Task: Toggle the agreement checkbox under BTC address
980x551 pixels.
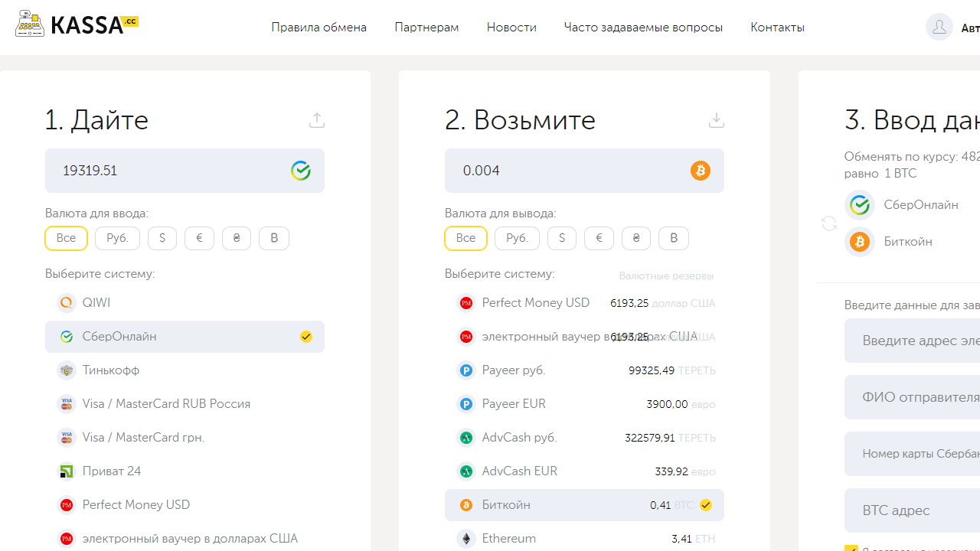Action: [851, 548]
